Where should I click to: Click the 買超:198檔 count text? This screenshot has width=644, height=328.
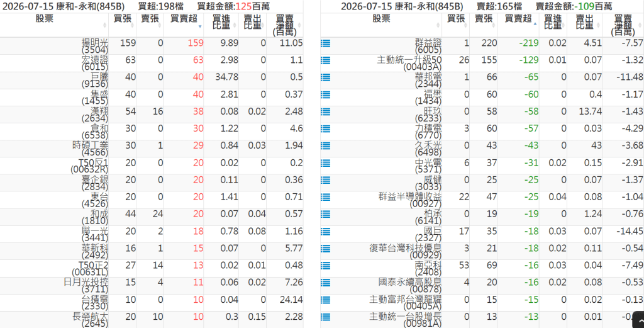(x=162, y=6)
